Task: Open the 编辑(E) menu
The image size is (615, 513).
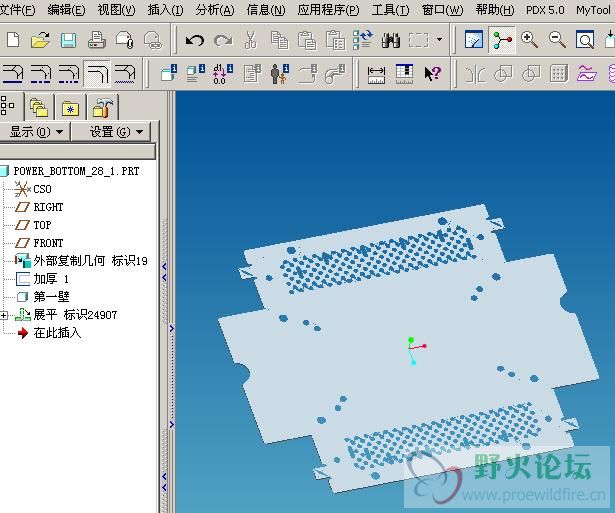Action: pos(66,9)
